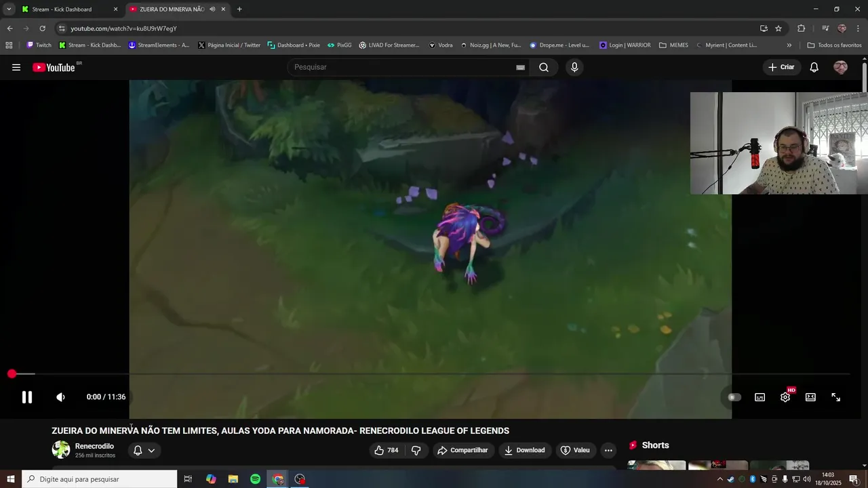Like the video (784)

pyautogui.click(x=387, y=450)
